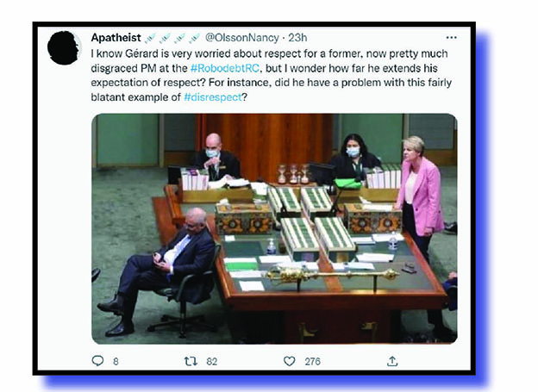538x392 pixels.
Task: Click the Apatheist display name
Action: tap(116, 37)
